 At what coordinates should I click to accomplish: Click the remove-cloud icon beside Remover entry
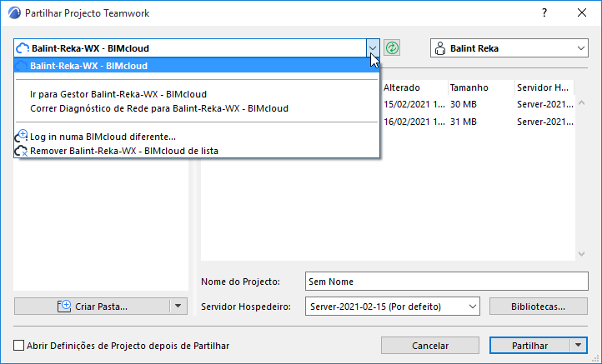click(x=21, y=151)
